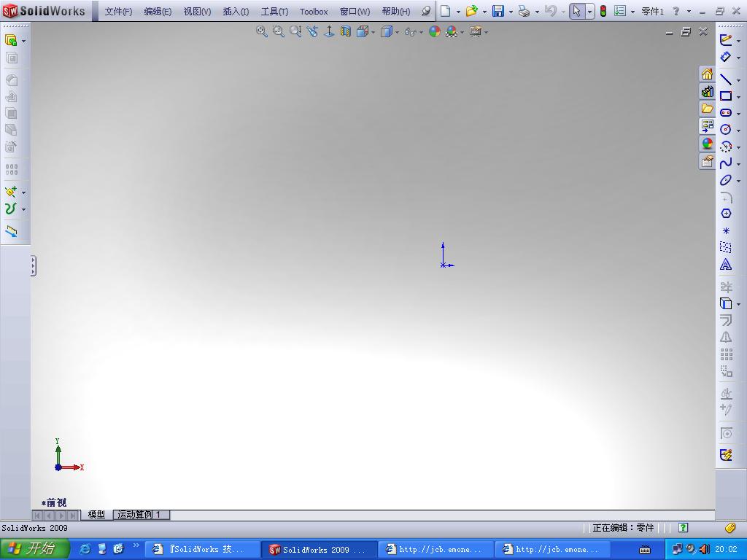747x560 pixels.
Task: Open the 工具(T) menu
Action: (274, 12)
